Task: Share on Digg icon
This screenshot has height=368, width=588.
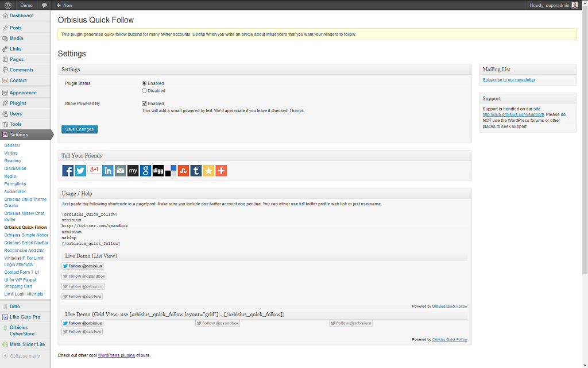Action: point(158,171)
